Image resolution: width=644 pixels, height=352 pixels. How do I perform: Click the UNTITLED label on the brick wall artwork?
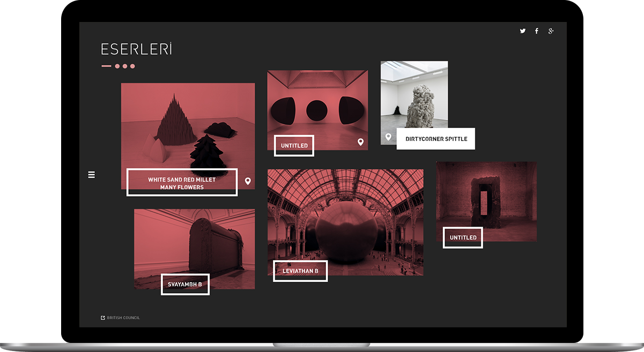[x=462, y=237]
